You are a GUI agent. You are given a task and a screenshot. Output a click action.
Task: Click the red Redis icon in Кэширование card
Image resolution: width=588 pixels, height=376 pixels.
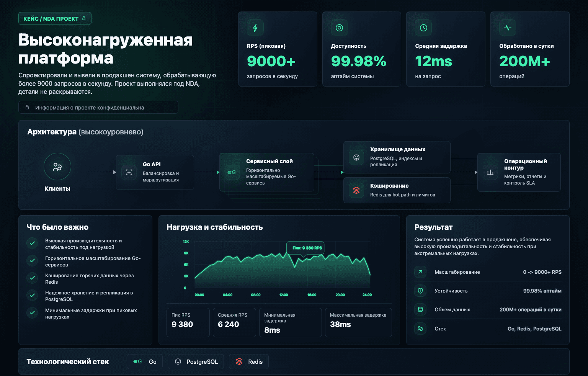tap(356, 190)
